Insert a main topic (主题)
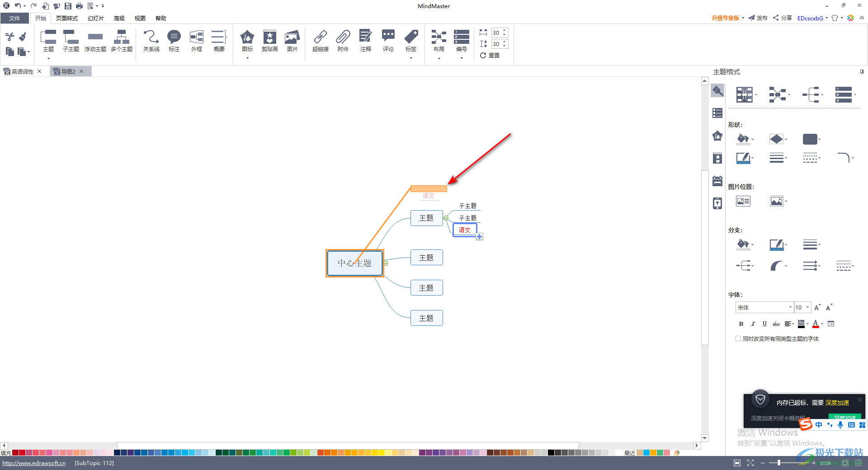 tap(48, 41)
